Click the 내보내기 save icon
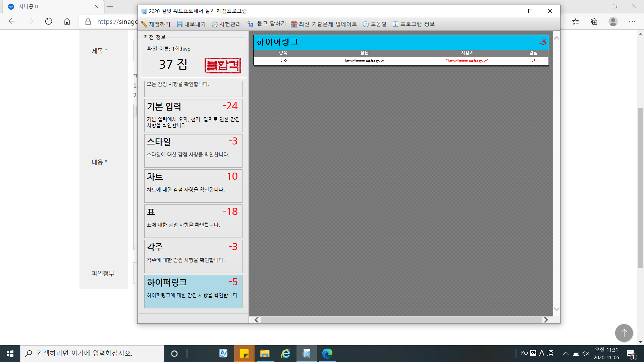Viewport: 644px width, 362px height. point(179,24)
